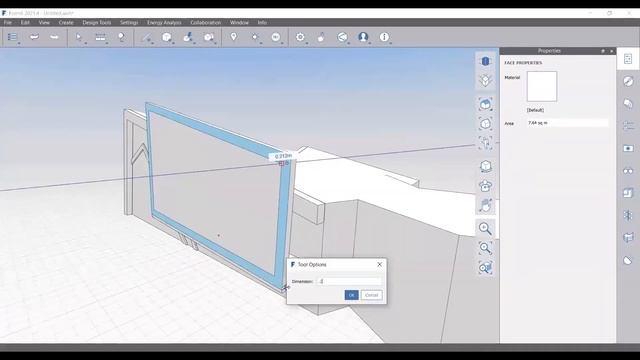The height and width of the screenshot is (360, 640).
Task: Open the Scenes camera palette tab
Action: pos(628,148)
